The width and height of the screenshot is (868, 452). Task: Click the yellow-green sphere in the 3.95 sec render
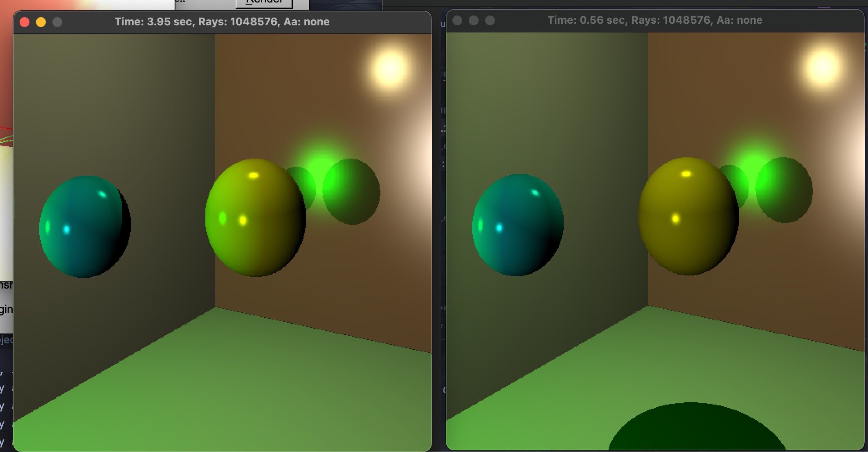pyautogui.click(x=255, y=217)
